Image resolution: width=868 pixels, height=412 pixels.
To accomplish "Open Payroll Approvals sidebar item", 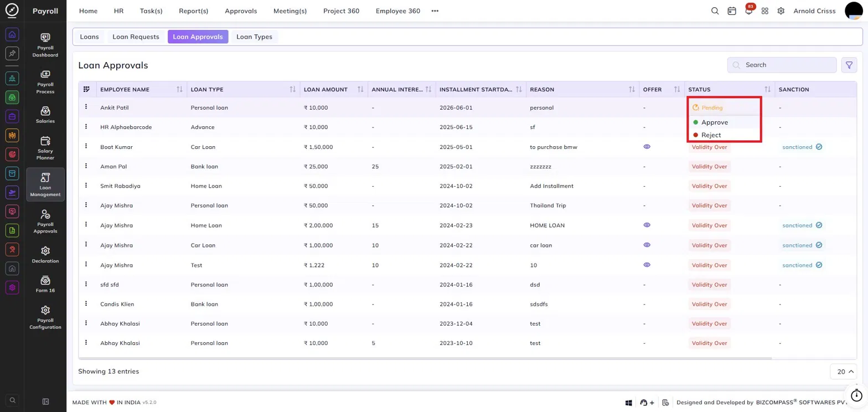I will coord(45,222).
